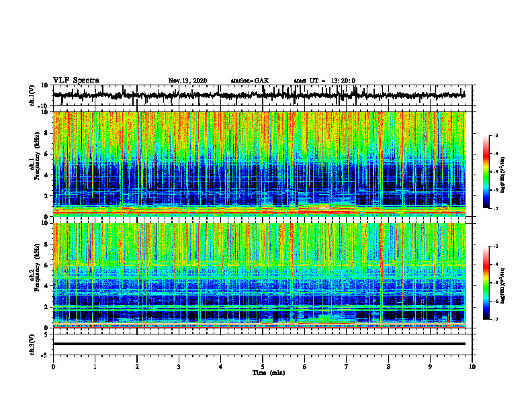Image resolution: width=532 pixels, height=411 pixels.
Task: Click the time axis tick label "5"
Action: (263, 367)
